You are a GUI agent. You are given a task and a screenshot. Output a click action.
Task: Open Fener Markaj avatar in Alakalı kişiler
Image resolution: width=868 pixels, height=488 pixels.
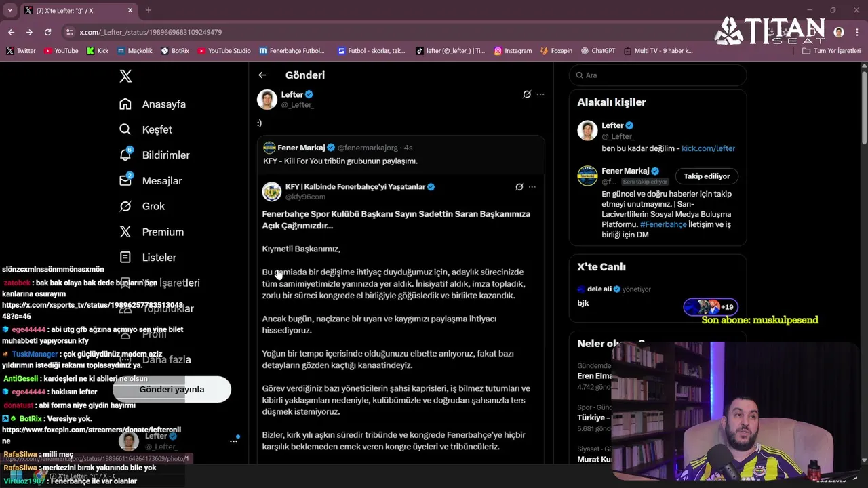coord(587,176)
